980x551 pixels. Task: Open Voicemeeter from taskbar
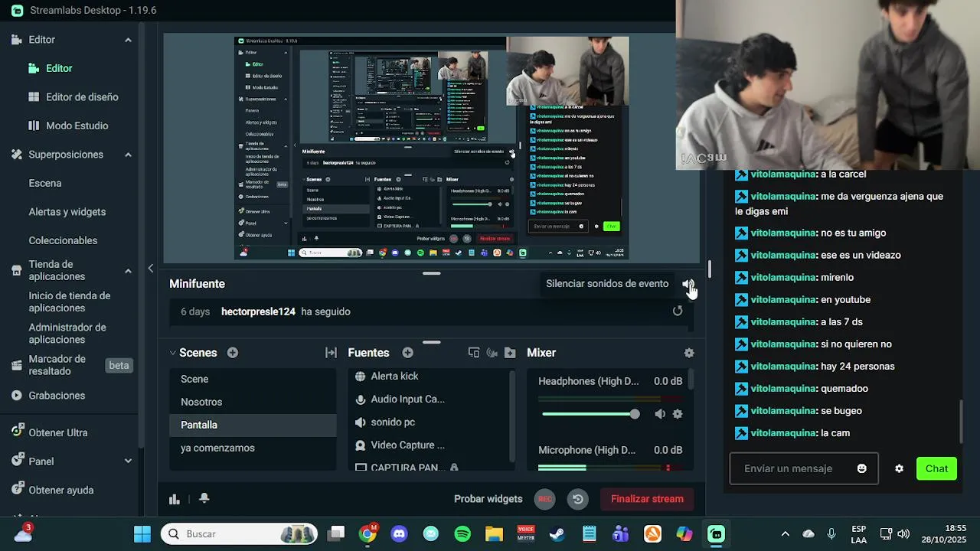525,534
